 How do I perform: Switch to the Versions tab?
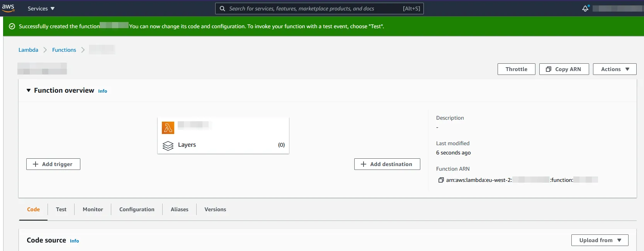(x=215, y=209)
